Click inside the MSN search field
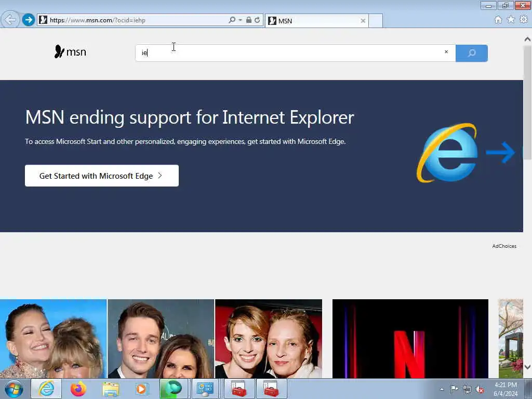 coord(295,53)
